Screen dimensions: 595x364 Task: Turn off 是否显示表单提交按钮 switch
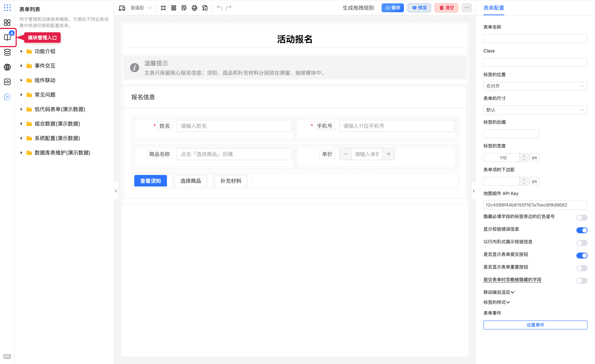tap(582, 256)
